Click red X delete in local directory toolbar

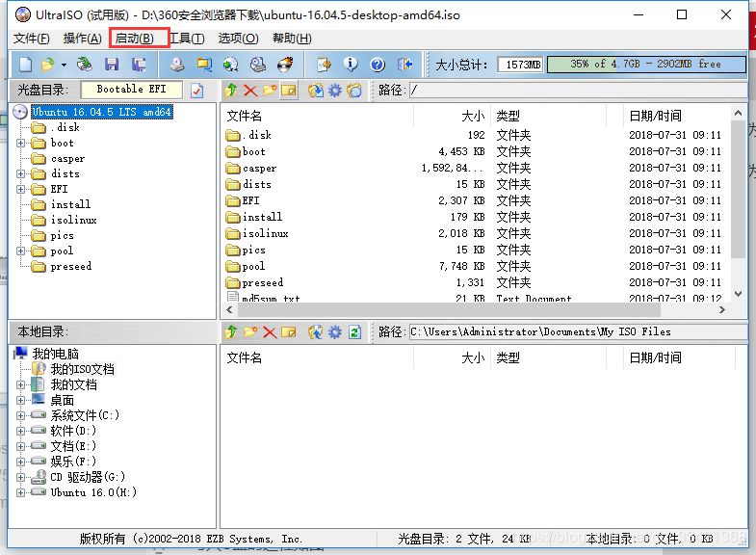pos(270,331)
